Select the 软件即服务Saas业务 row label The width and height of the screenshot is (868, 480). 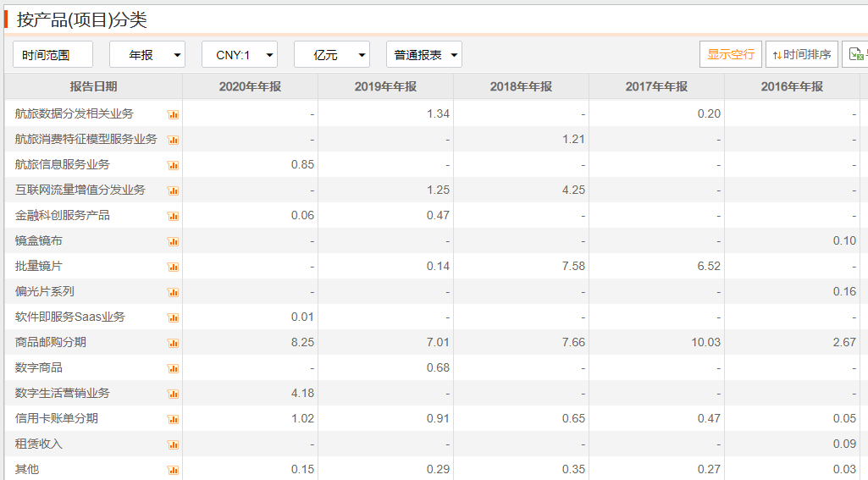(x=70, y=317)
